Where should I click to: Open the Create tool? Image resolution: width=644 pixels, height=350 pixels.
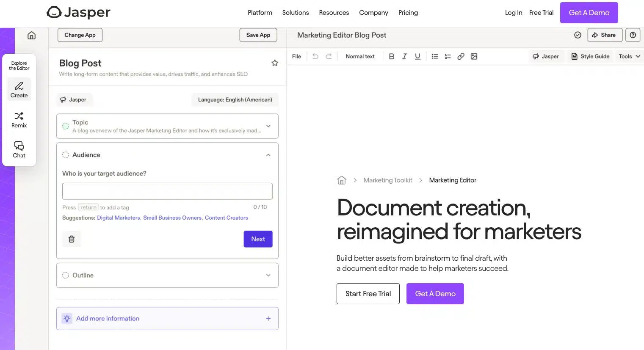point(19,89)
